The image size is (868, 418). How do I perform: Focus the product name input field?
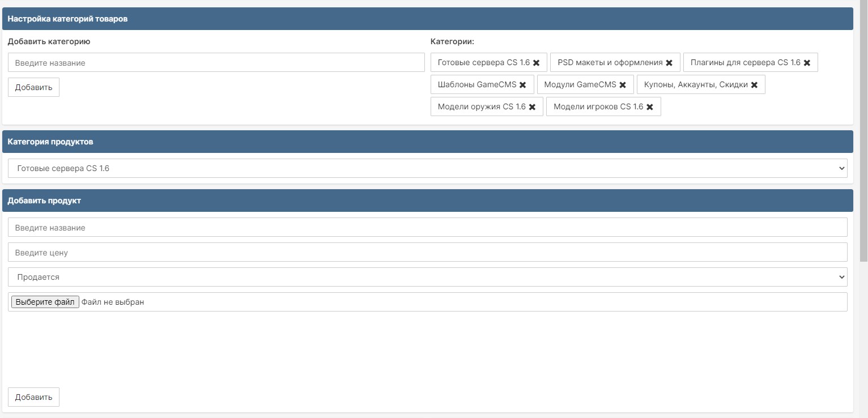(x=427, y=228)
